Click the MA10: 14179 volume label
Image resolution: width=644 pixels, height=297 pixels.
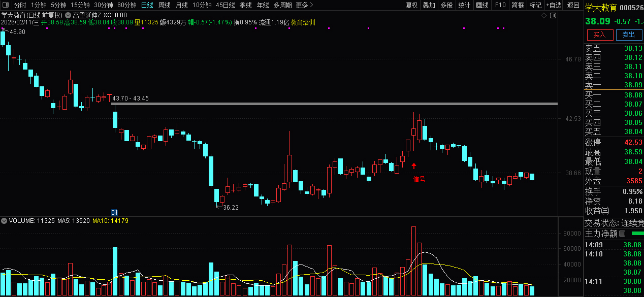110,221
